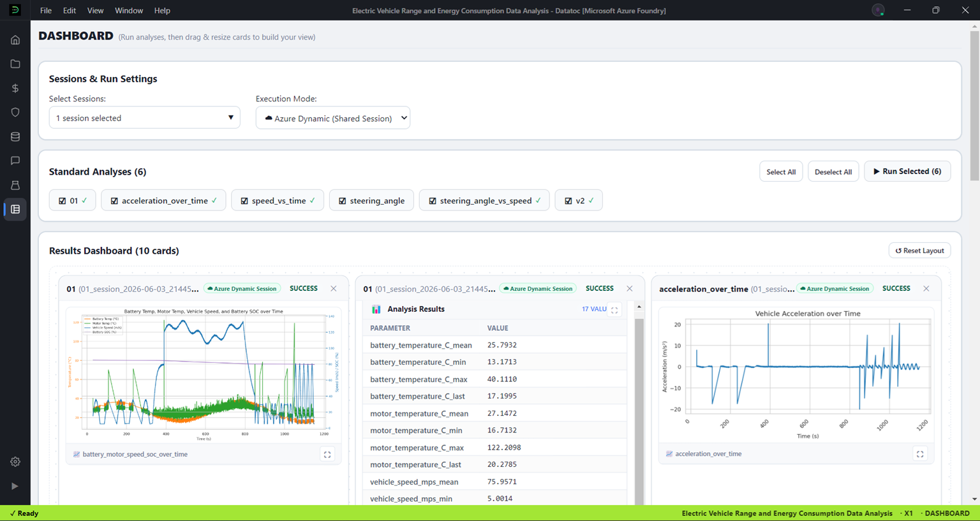Open the Home icon in sidebar
Image resolution: width=980 pixels, height=521 pixels.
tap(15, 40)
